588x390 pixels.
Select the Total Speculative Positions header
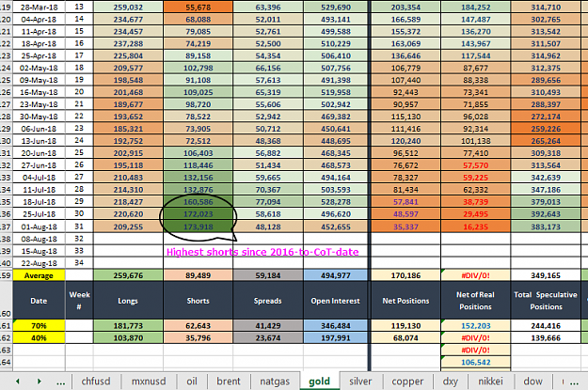point(546,301)
